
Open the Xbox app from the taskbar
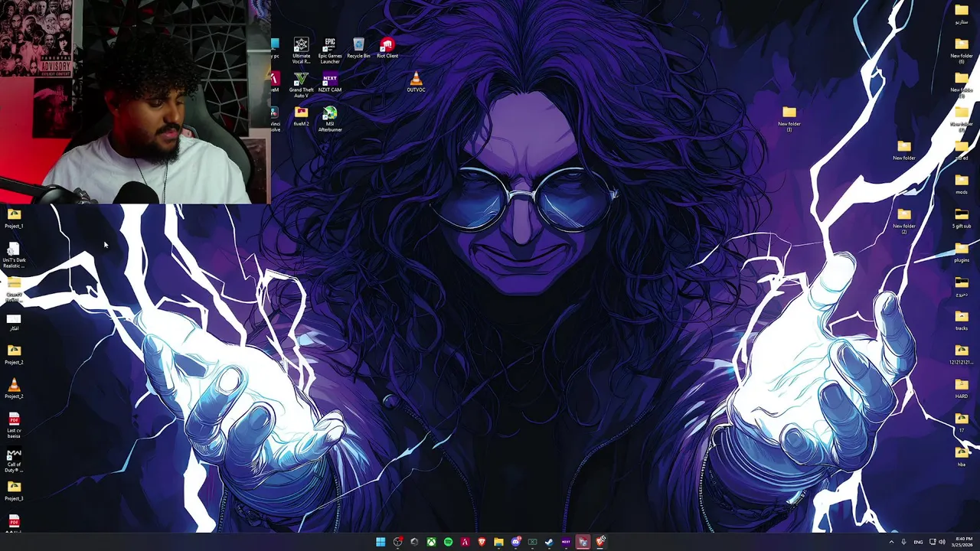click(432, 542)
